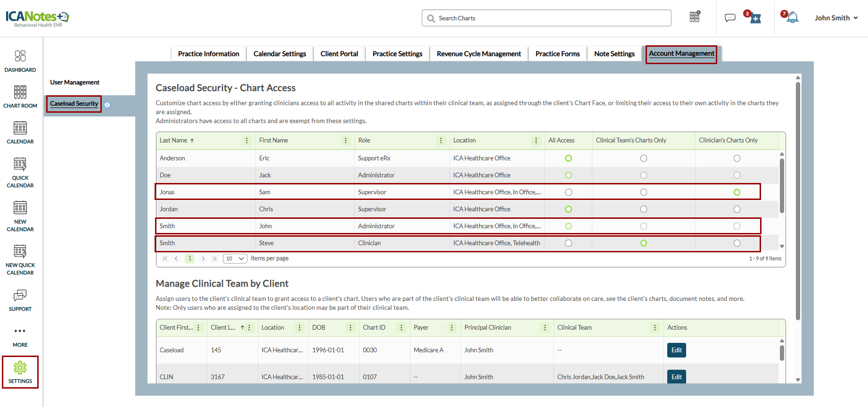Click the Settings gear icon
Screen dimensions: 868x407
tap(20, 368)
